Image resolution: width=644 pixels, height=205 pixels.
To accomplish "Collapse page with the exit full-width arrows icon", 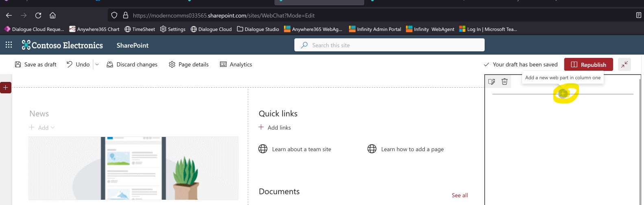I will pyautogui.click(x=624, y=64).
